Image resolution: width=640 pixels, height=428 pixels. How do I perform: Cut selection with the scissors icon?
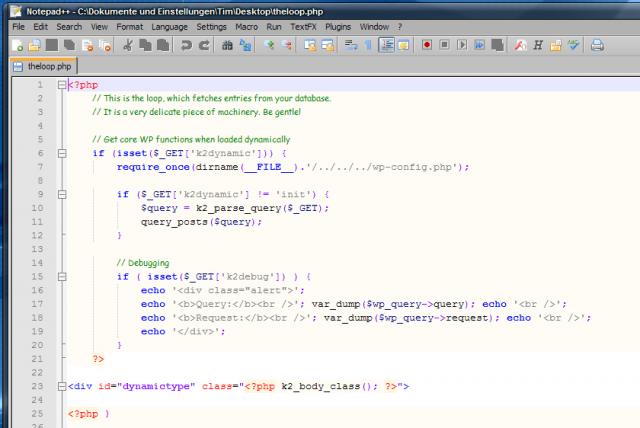click(128, 45)
